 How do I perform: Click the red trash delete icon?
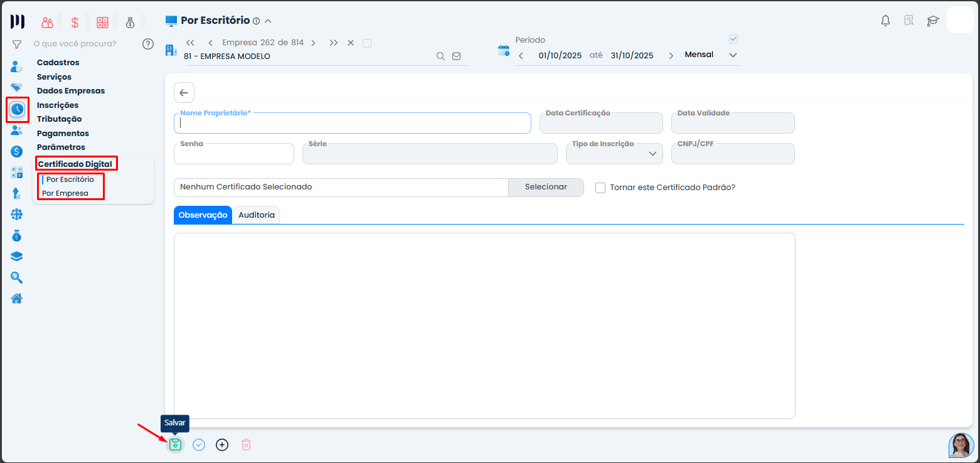tap(246, 445)
